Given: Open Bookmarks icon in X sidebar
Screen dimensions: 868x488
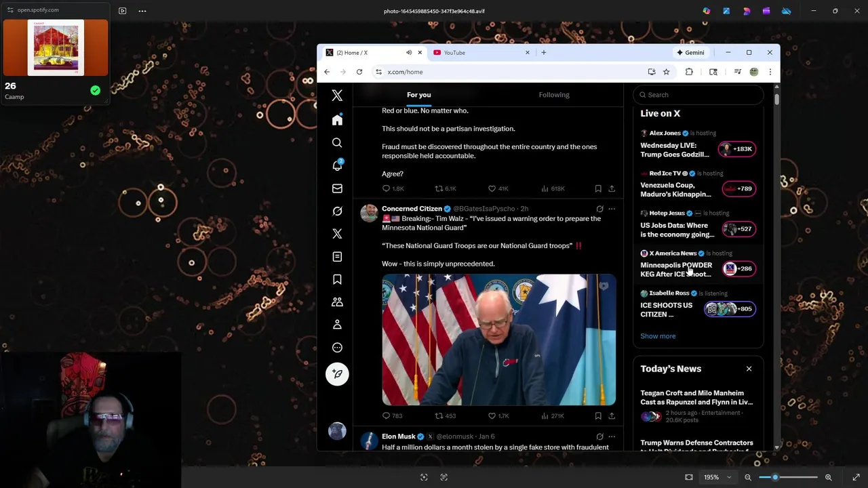Looking at the screenshot, I should click(337, 279).
